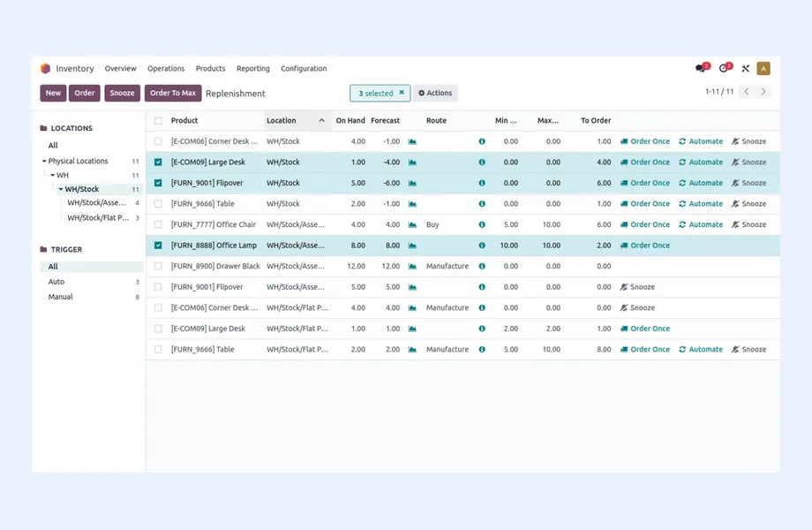Collapse the WH/Stock tree node
The image size is (812, 530).
[x=61, y=189]
